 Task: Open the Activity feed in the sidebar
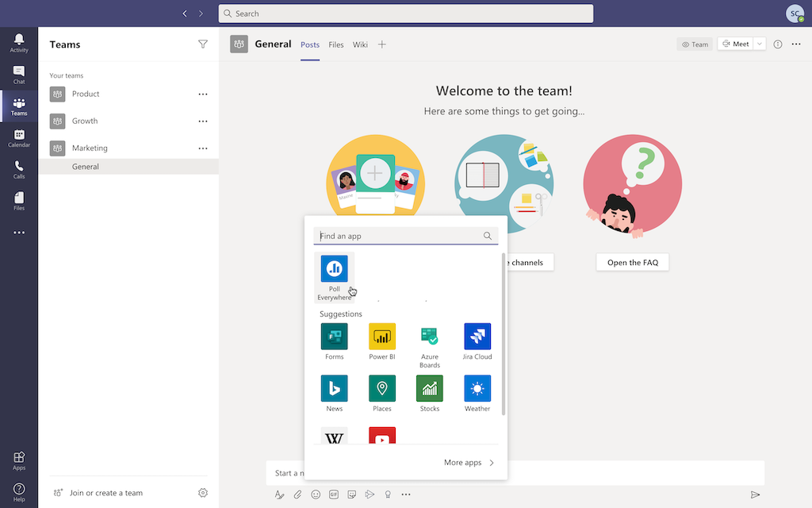19,43
